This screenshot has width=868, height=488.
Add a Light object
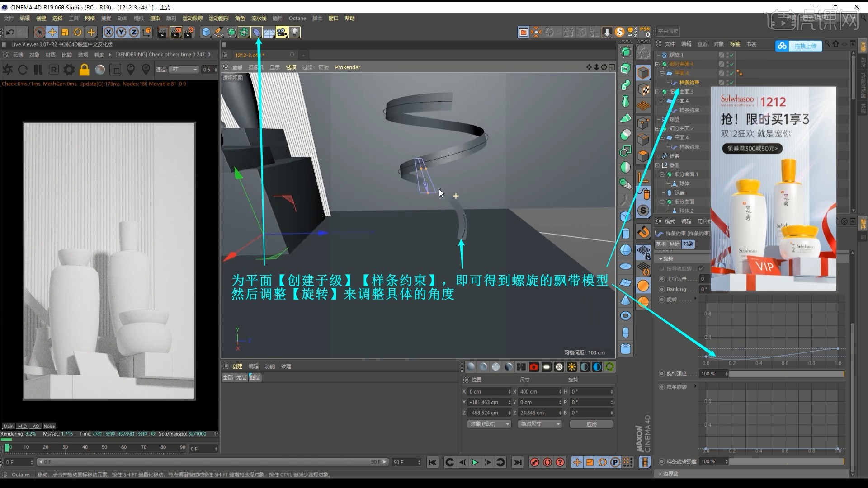[295, 32]
